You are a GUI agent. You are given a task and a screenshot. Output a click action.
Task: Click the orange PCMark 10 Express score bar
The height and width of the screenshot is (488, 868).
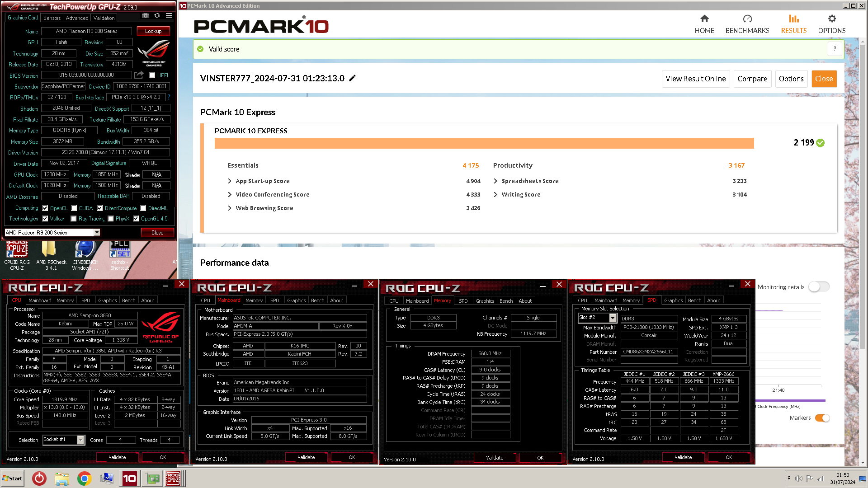coord(484,143)
